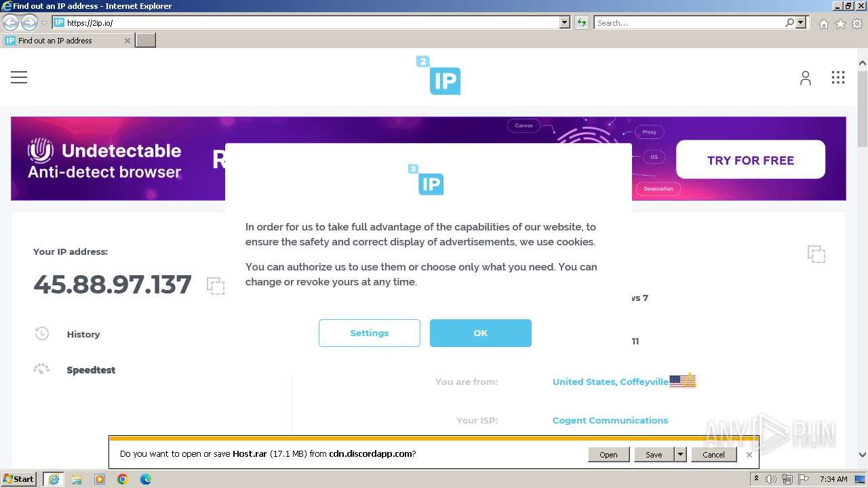Close the 'Find out an IP address' tab
Screen dimensions: 868x488
click(127, 41)
